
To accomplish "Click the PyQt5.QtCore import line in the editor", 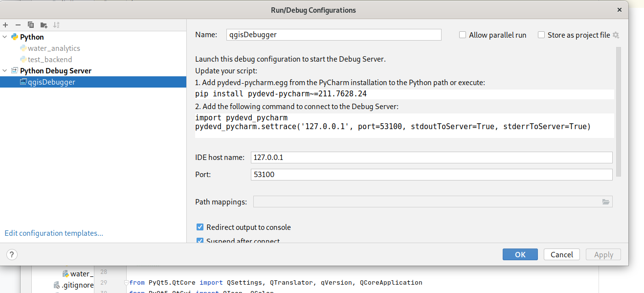I will [276, 283].
